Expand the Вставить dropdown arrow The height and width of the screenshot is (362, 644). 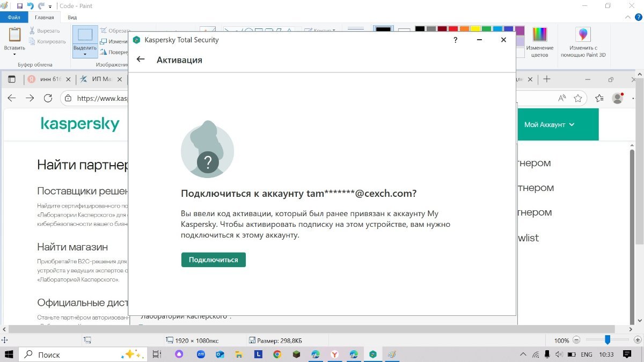click(14, 54)
